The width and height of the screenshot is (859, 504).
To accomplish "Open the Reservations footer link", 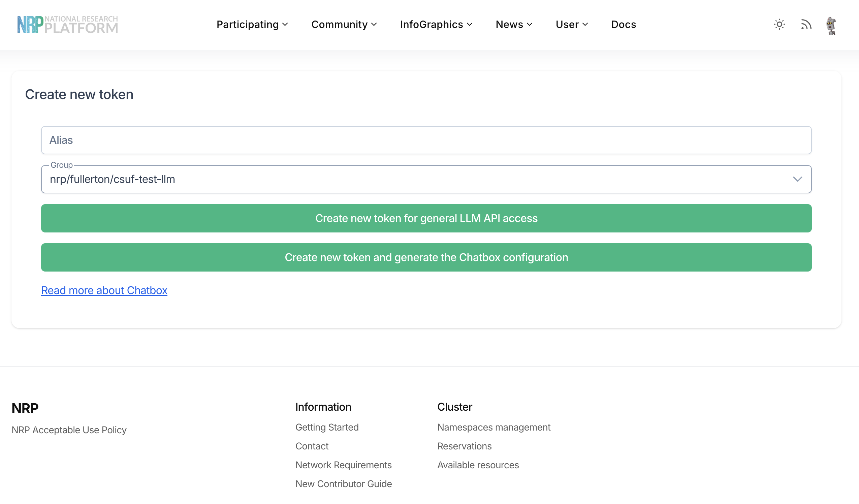I will pyautogui.click(x=464, y=446).
